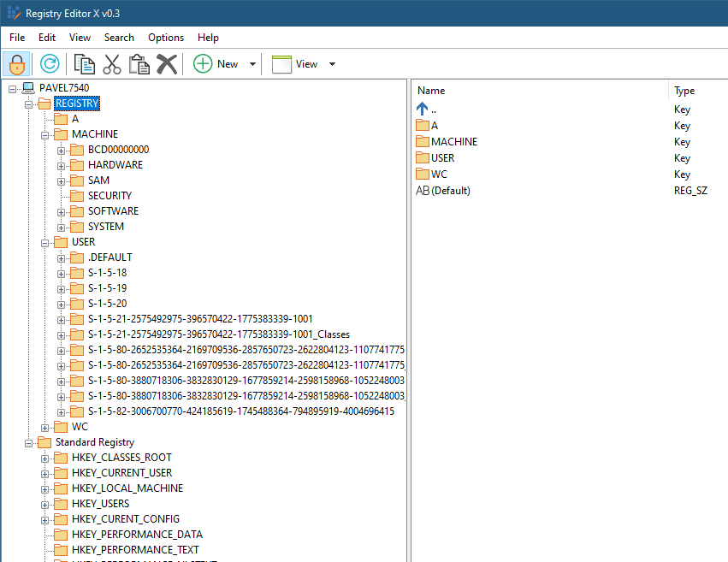Click the green New plus icon
The width and height of the screenshot is (728, 562).
(x=203, y=63)
